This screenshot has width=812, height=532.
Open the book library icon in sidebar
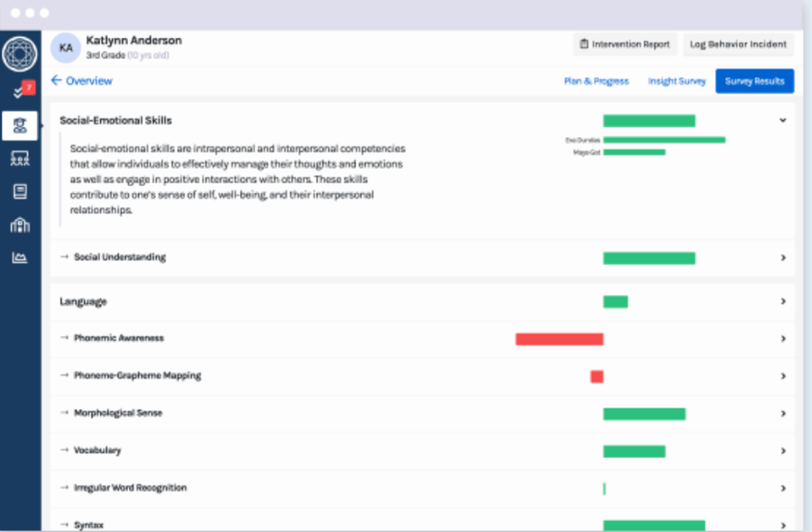(x=20, y=191)
